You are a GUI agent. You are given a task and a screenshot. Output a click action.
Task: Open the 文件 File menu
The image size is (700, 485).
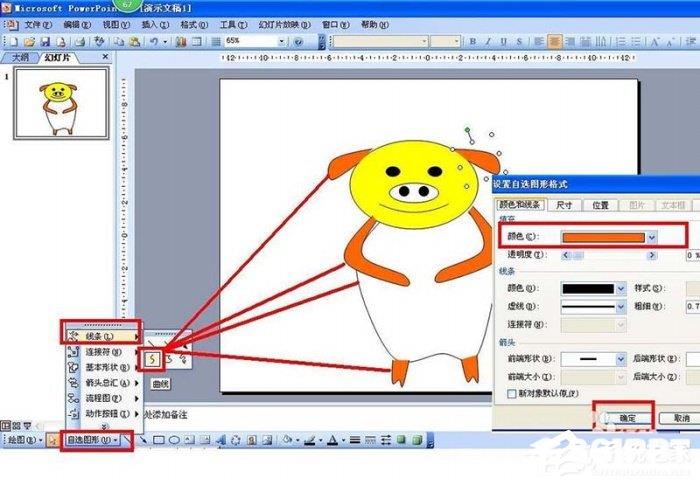click(x=38, y=25)
